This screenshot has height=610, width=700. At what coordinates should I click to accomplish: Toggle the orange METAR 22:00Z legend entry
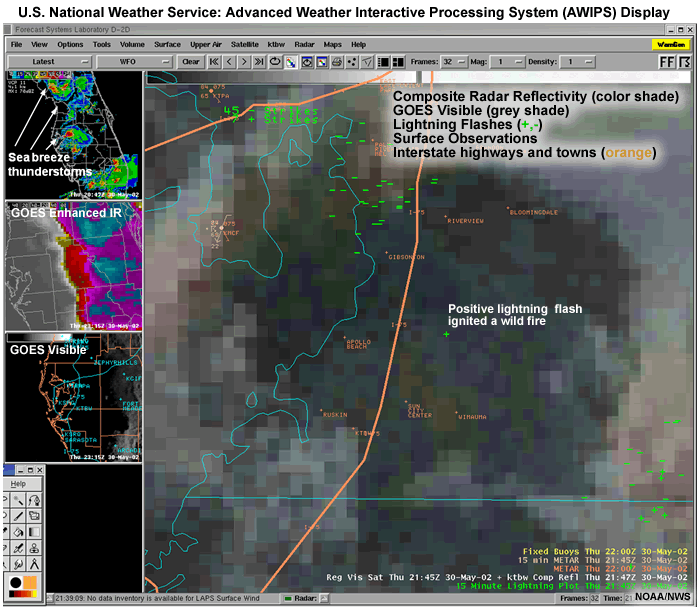click(621, 568)
